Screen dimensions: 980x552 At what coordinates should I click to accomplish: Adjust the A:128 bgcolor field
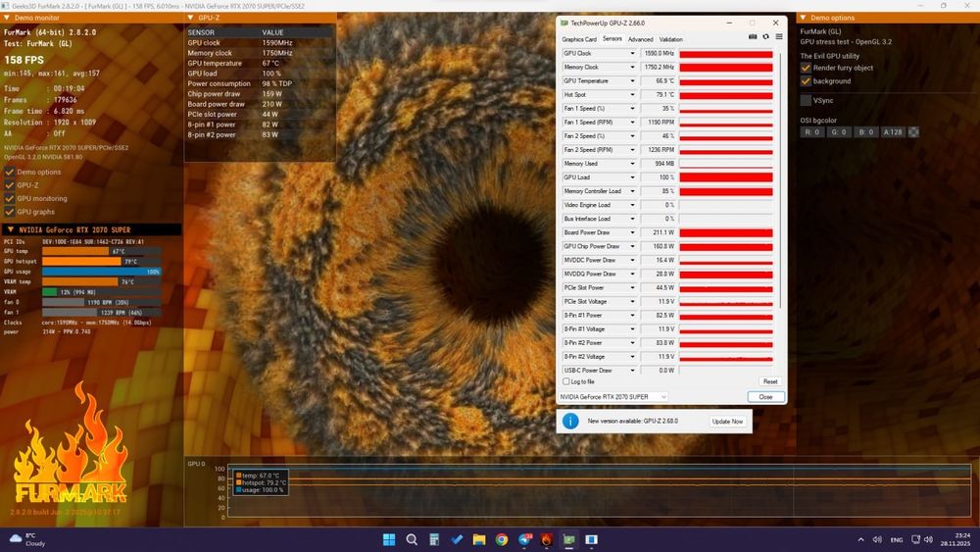[x=893, y=132]
